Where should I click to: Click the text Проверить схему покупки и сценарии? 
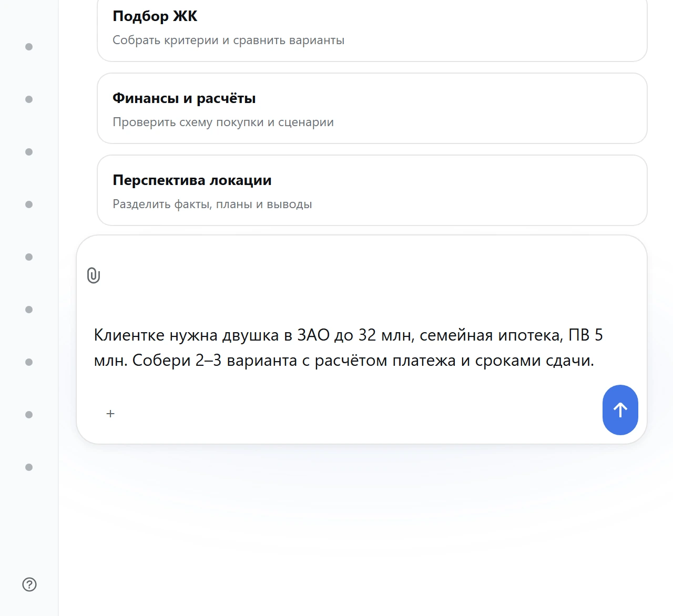coord(223,122)
